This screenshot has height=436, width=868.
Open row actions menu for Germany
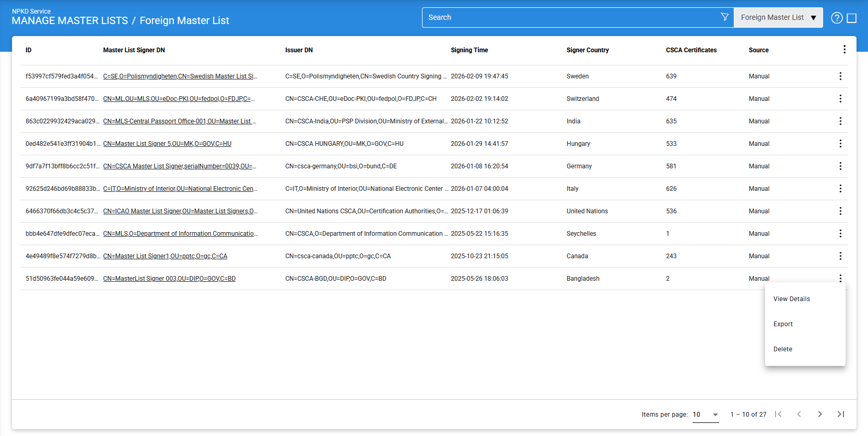point(840,166)
